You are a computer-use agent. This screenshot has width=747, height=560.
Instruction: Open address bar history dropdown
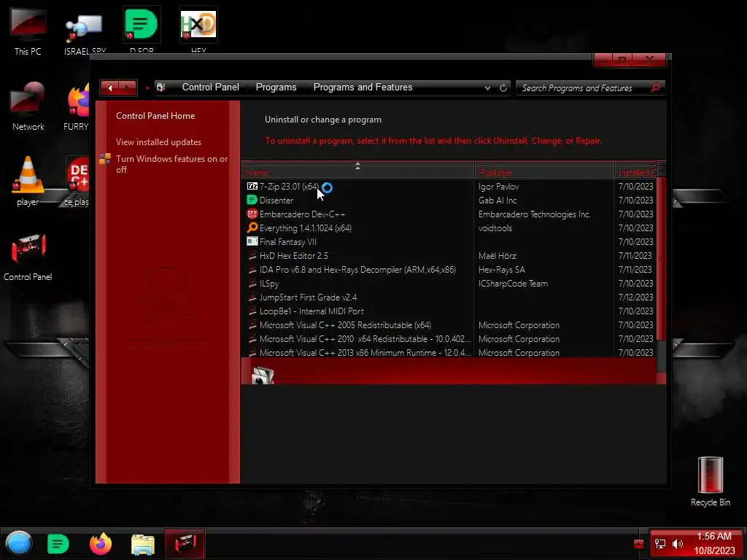487,88
